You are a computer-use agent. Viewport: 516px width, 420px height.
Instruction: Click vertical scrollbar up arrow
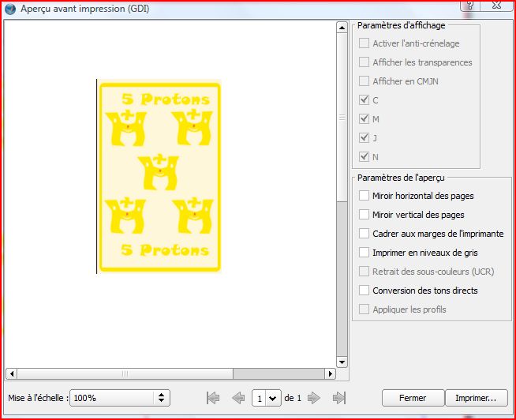[x=342, y=28]
